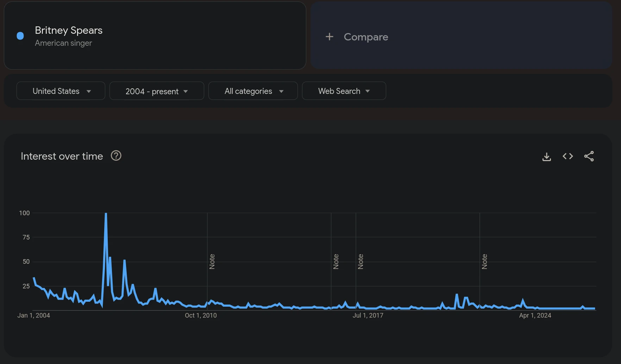
Task: Share the interest over time chart
Action: coord(589,156)
